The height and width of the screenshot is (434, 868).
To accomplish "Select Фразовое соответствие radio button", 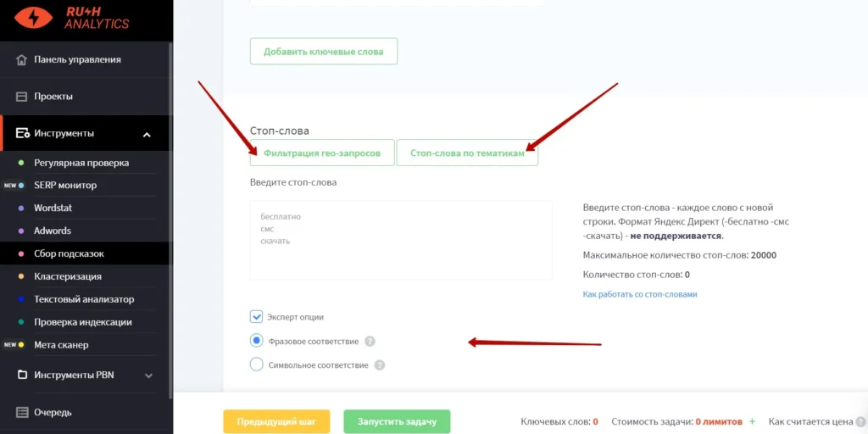I will click(256, 341).
